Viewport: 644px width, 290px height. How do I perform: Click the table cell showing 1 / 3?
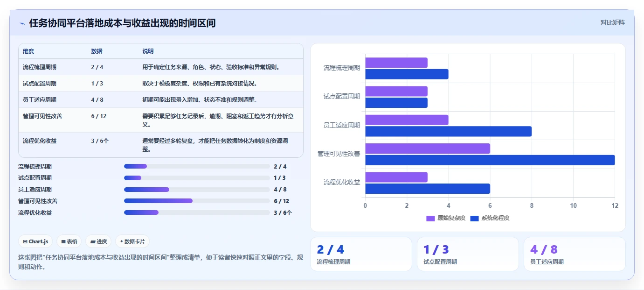[x=97, y=84]
